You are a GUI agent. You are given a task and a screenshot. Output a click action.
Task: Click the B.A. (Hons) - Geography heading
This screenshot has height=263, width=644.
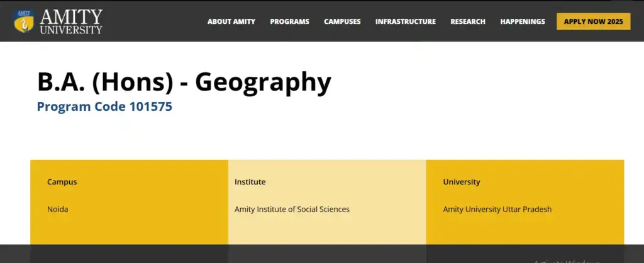tap(184, 82)
